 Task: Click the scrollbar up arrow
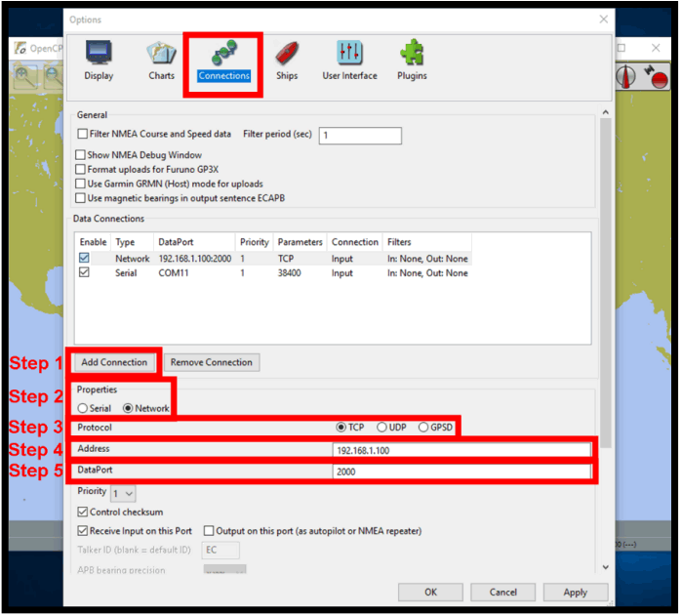coord(606,112)
